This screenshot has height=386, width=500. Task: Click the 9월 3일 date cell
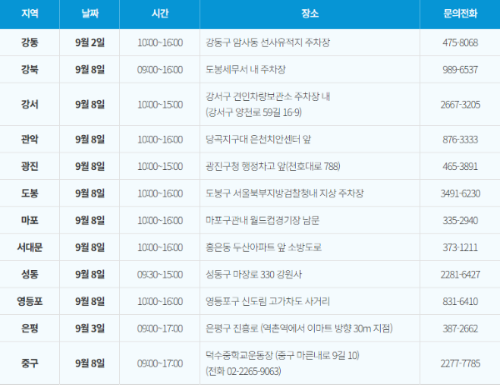tap(90, 328)
